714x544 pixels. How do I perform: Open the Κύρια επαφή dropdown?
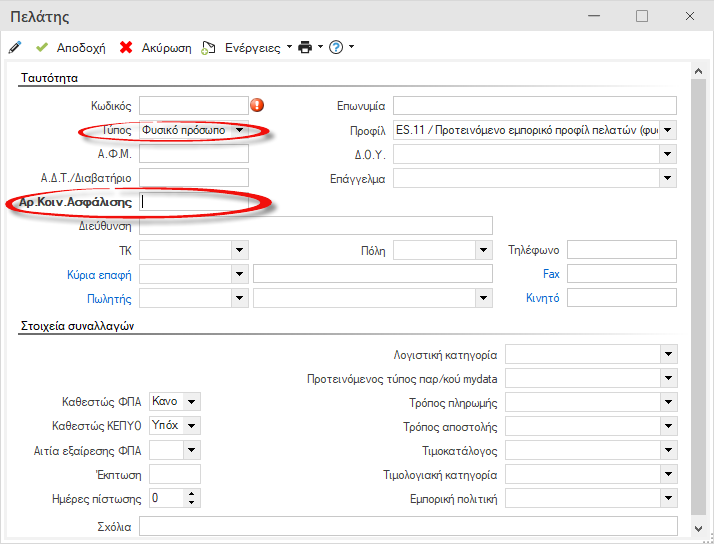click(240, 274)
